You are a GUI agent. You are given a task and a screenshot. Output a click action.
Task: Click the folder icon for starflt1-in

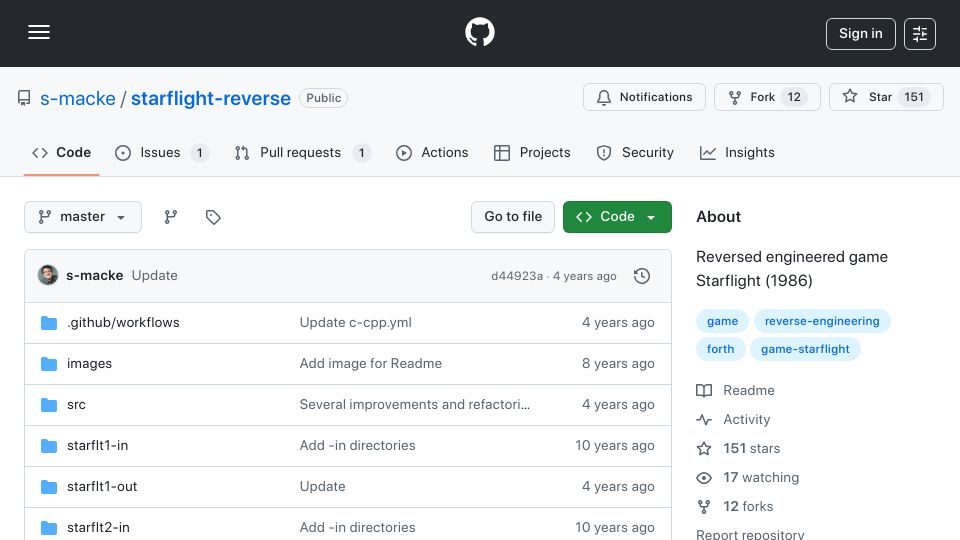(49, 446)
